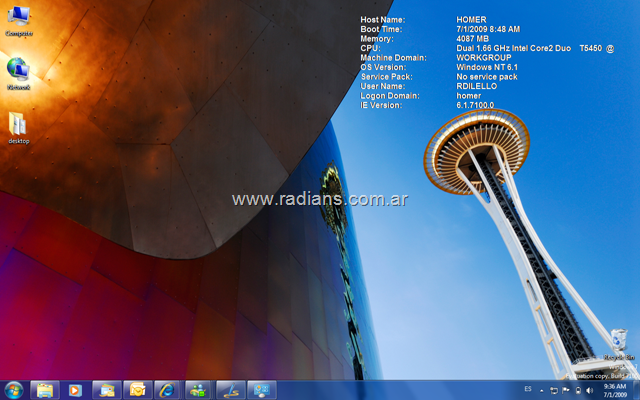Open the Computer desktop icon
This screenshot has width=640, height=400.
pos(18,20)
